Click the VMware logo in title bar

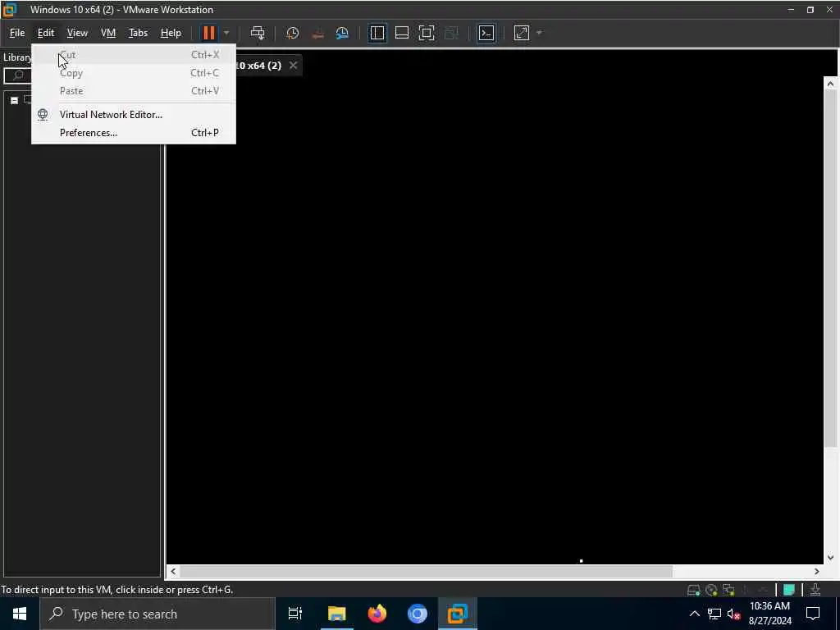point(10,10)
